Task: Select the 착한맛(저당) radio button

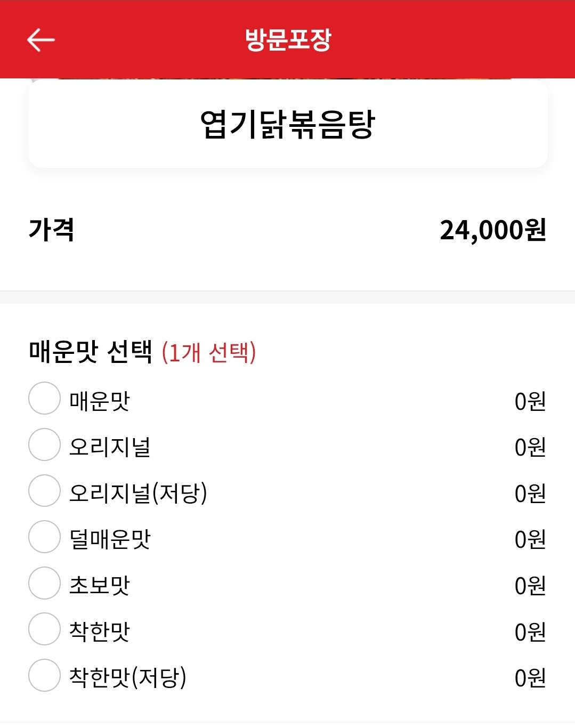Action: click(x=44, y=675)
